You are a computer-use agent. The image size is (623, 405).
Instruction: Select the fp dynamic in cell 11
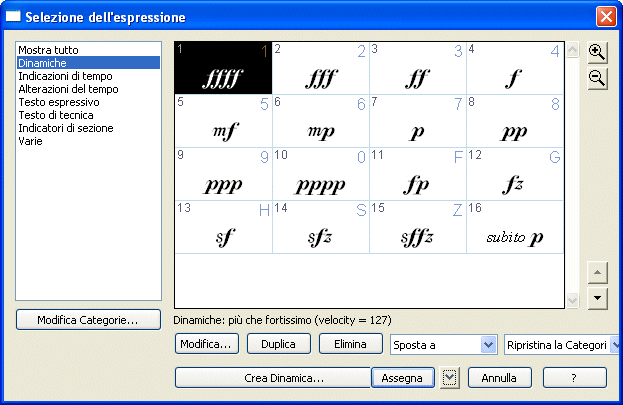coord(418,184)
